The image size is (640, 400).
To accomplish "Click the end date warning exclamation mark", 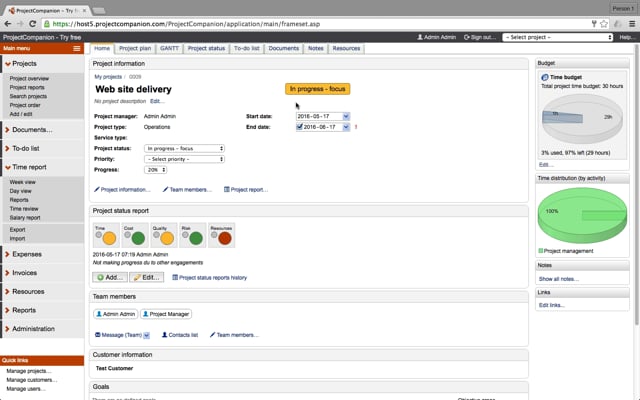I will tap(356, 127).
